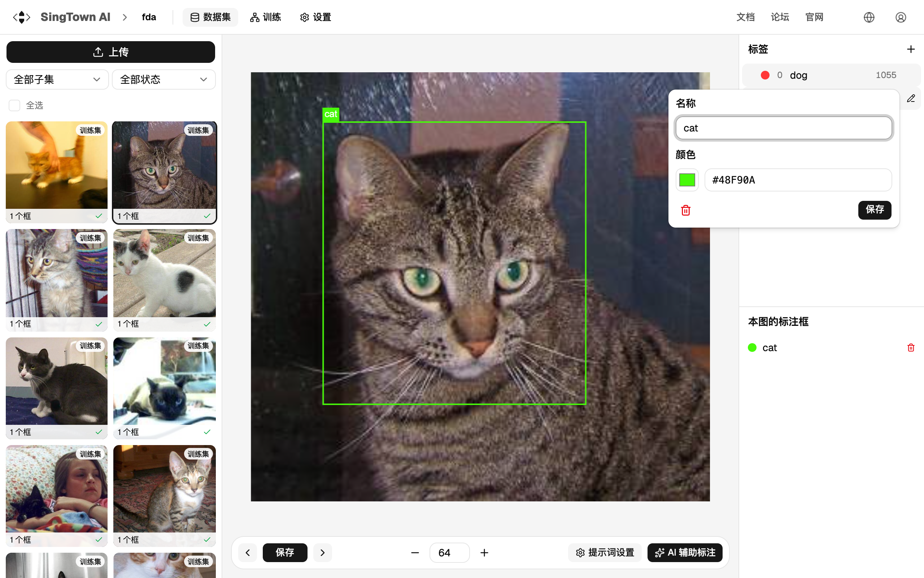Open the 官网 official site link

point(814,17)
